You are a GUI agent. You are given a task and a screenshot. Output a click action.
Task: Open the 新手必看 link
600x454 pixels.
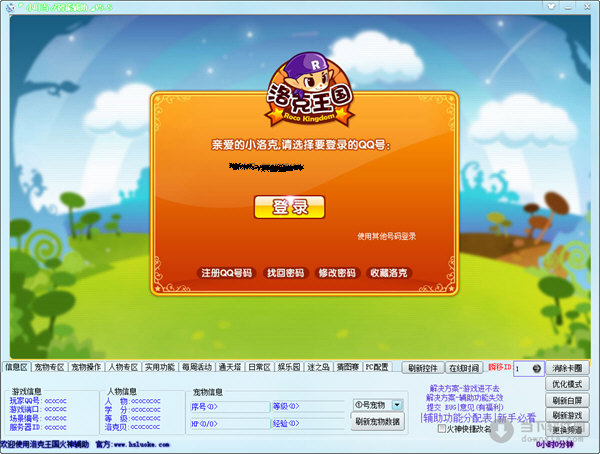516,418
